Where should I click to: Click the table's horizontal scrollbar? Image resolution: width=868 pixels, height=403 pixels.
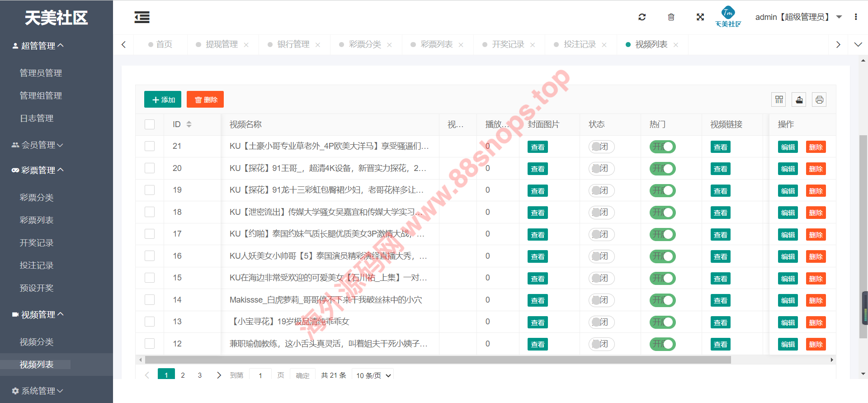coord(438,360)
